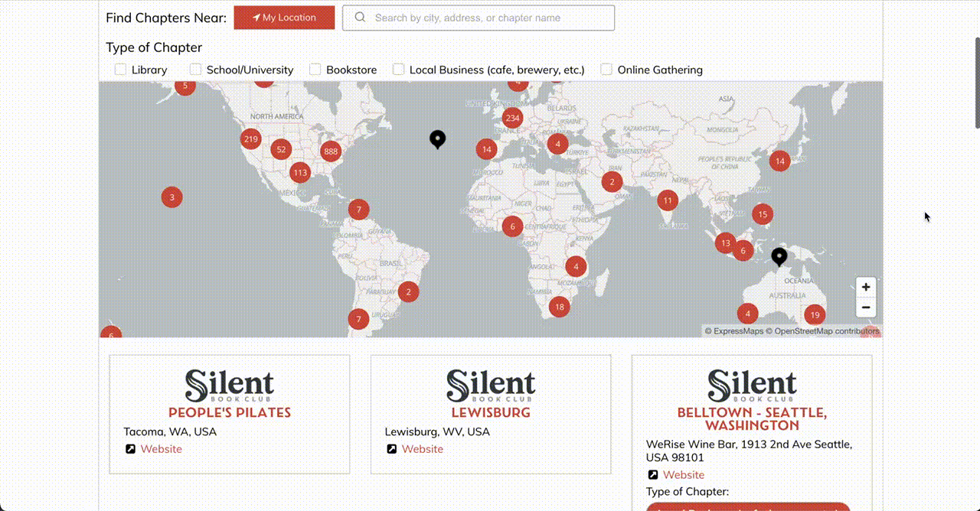Click the My Location button
The width and height of the screenshot is (980, 511).
(x=284, y=18)
